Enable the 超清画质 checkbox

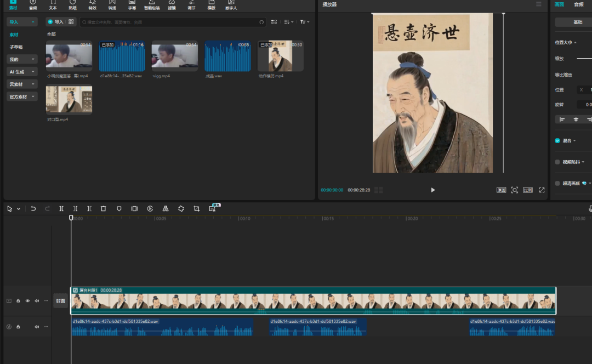[x=557, y=184]
